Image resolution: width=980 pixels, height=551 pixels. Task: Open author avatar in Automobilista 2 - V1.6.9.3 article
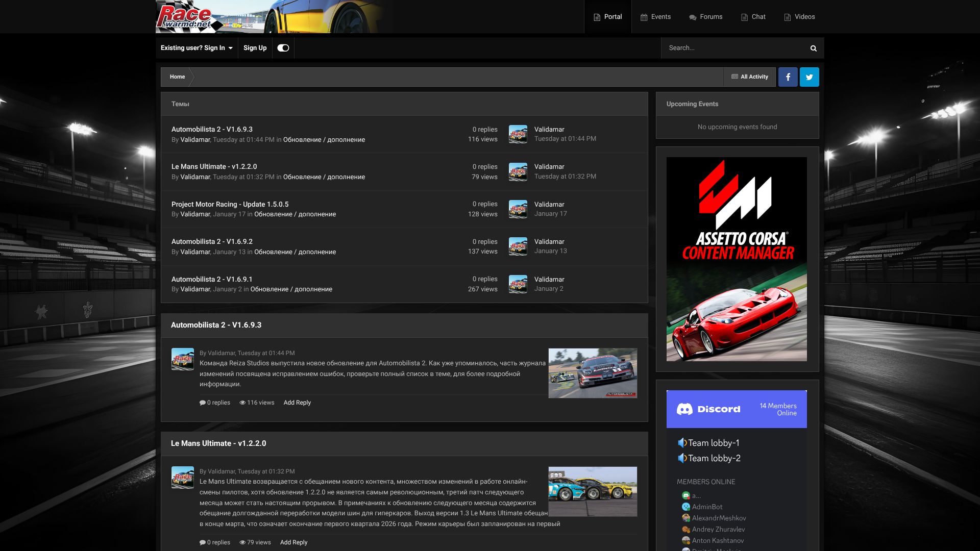tap(182, 359)
